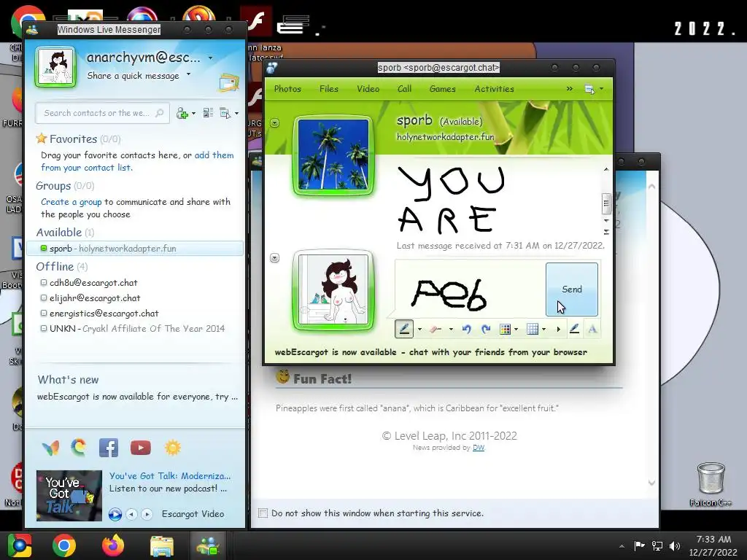Expand more handwriting tools arrow
Screen dimensions: 747x560
pyautogui.click(x=558, y=329)
